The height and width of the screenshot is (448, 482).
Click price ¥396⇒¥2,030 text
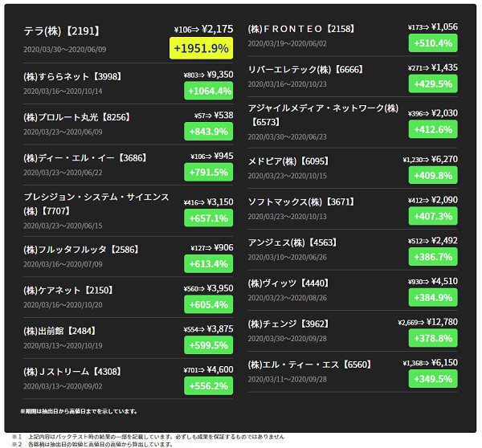pyautogui.click(x=433, y=113)
